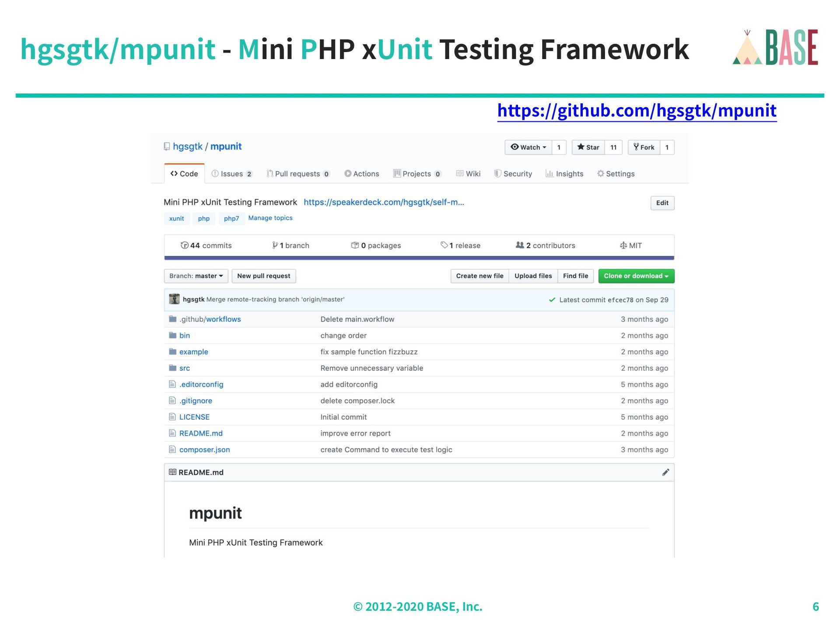
Task: Click the BASE logo on the slide
Action: tap(775, 47)
